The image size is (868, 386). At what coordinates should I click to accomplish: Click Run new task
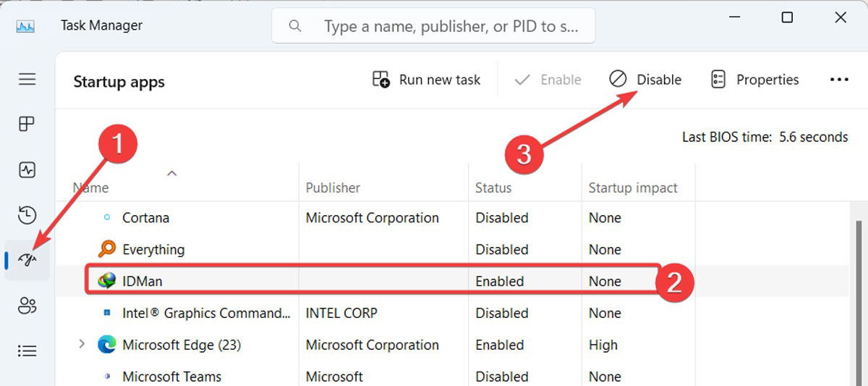tap(426, 80)
